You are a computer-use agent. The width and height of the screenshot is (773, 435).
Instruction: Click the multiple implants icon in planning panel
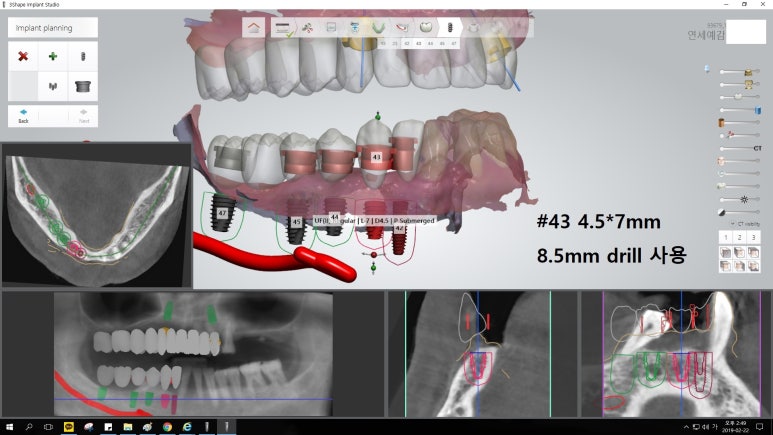pyautogui.click(x=52, y=87)
